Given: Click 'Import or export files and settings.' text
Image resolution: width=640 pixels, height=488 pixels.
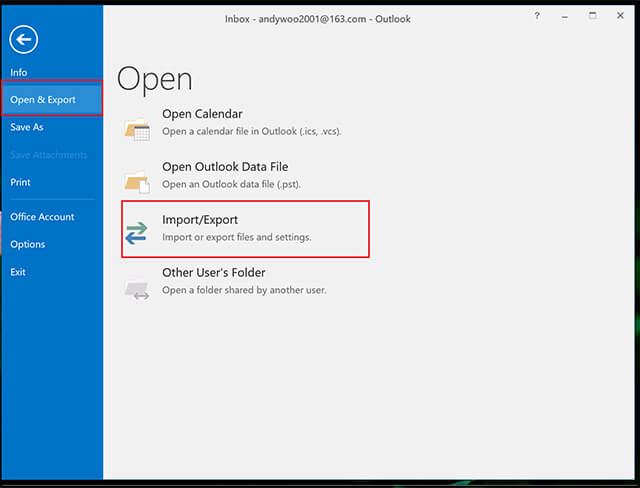Looking at the screenshot, I should (x=237, y=237).
